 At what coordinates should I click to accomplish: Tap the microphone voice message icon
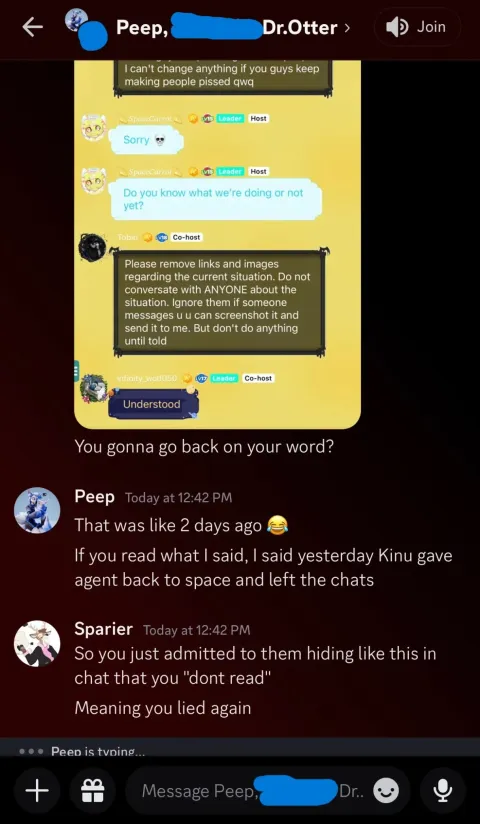coord(443,790)
